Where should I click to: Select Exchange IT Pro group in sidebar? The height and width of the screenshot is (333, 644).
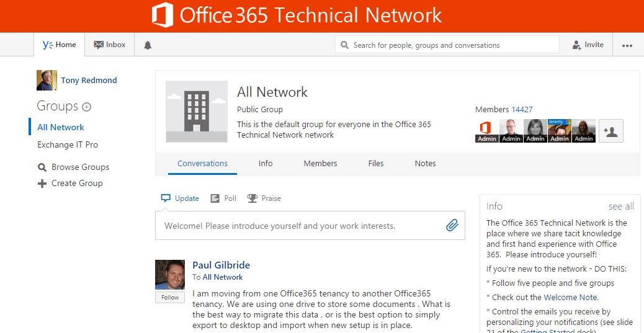[68, 144]
